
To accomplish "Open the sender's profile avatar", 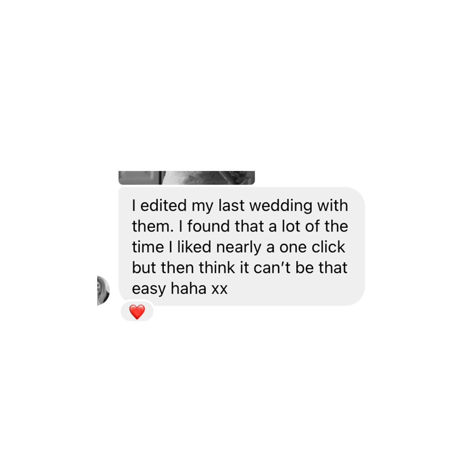I will (103, 291).
